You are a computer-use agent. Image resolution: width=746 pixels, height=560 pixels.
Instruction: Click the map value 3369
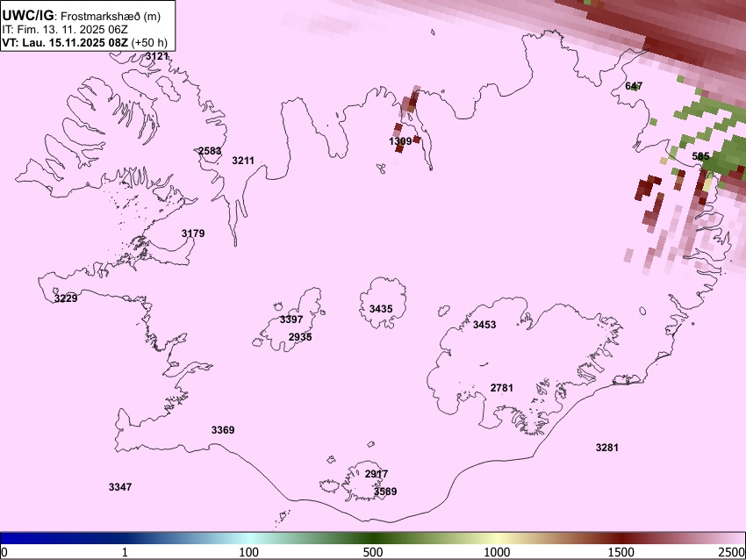[223, 430]
